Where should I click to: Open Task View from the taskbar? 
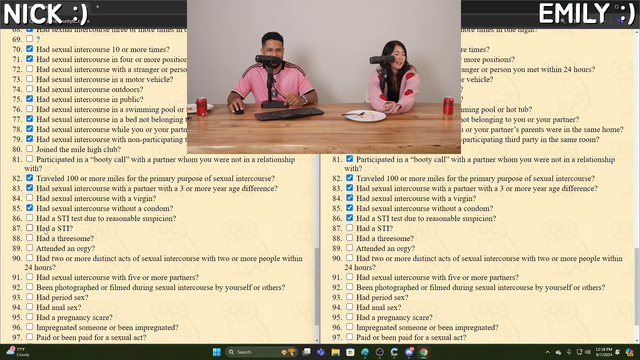[x=307, y=352]
